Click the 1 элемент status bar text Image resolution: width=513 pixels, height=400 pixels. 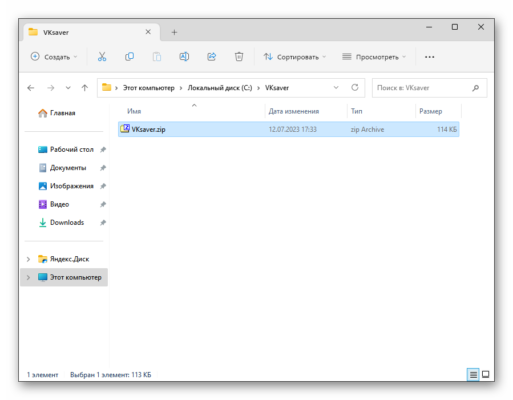tap(42, 375)
